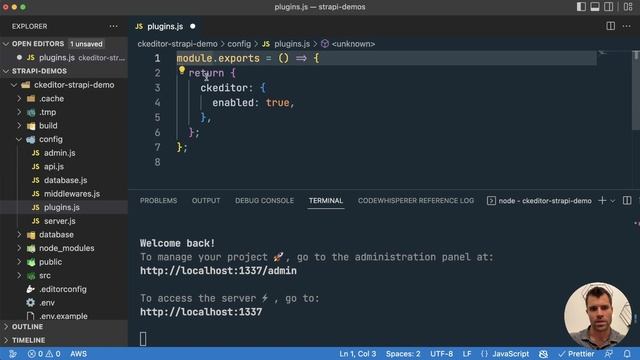Change indentation via Spaces: 2
This screenshot has width=640, height=360.
403,354
